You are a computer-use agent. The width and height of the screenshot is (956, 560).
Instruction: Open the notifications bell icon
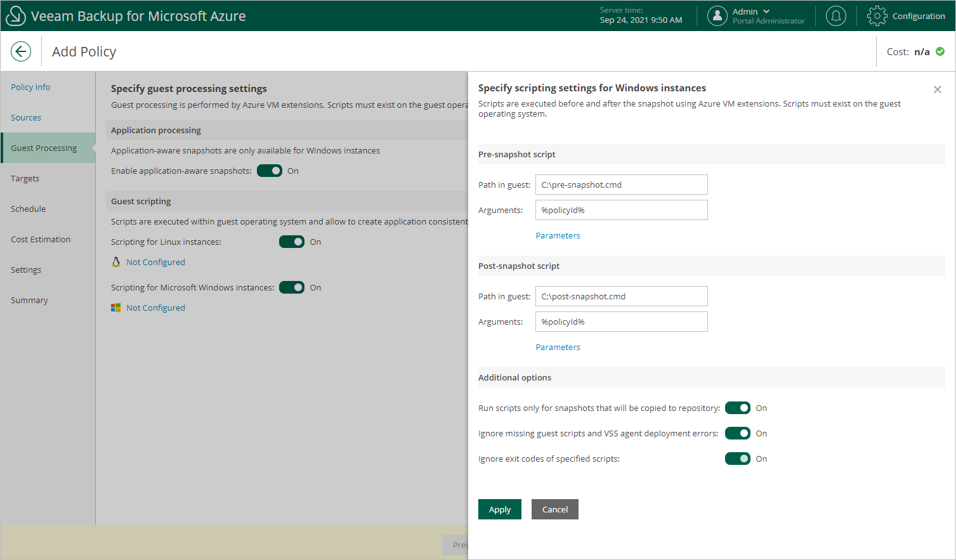(836, 16)
